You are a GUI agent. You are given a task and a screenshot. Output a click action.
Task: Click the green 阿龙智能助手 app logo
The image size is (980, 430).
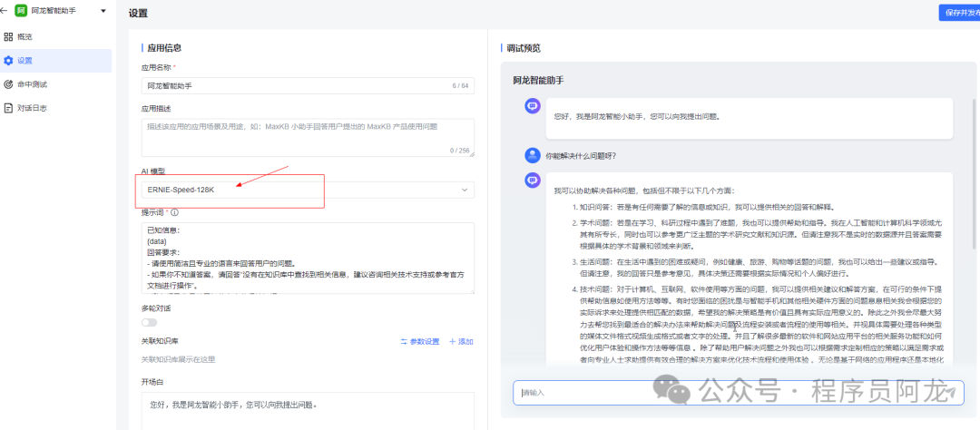22,12
